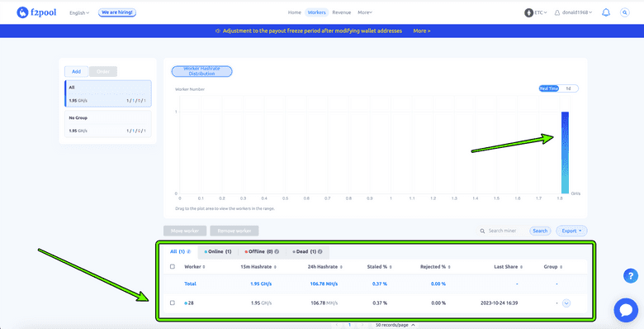Screen dimensions: 644x329
Task: Open the live chat bubble
Action: (626, 310)
